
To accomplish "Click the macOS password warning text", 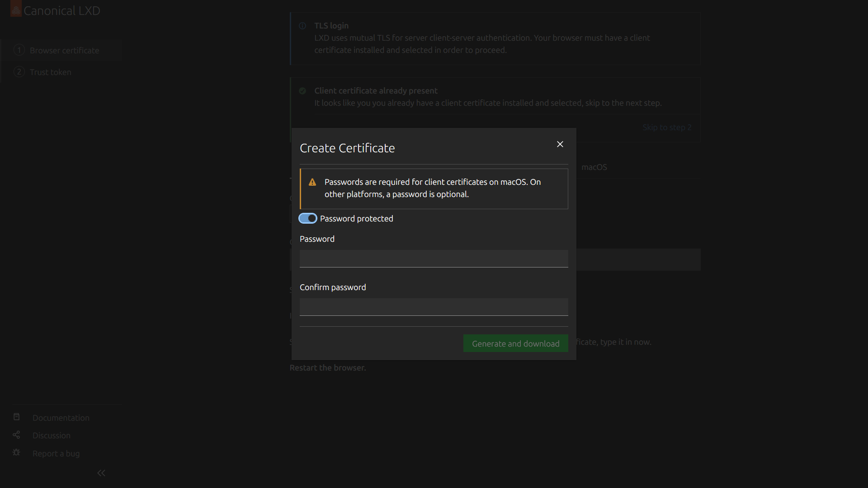I will [433, 188].
